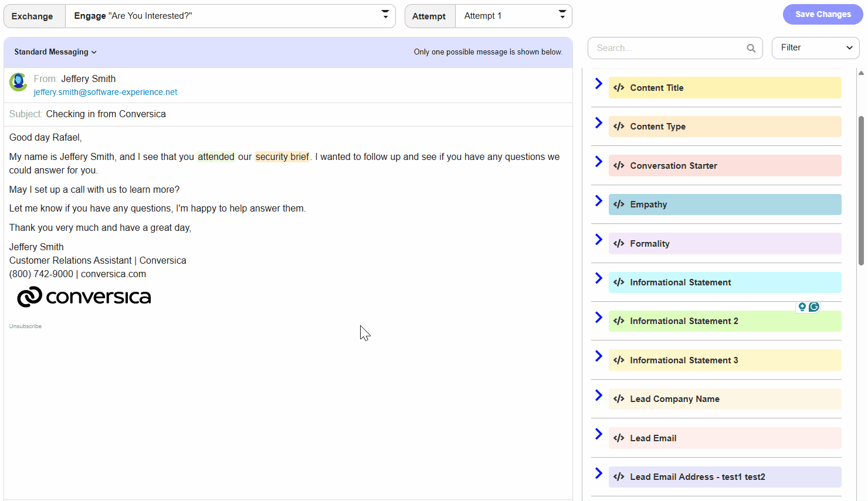
Task: Expand the Content Title variable chevron
Action: 598,84
